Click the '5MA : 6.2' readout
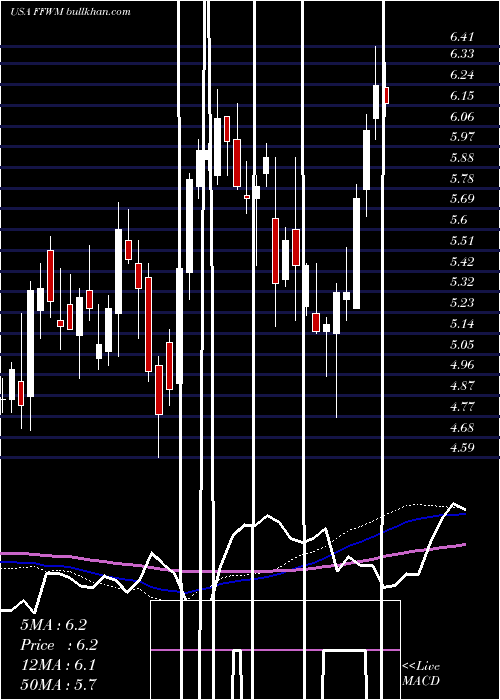The image size is (500, 700). [54, 625]
